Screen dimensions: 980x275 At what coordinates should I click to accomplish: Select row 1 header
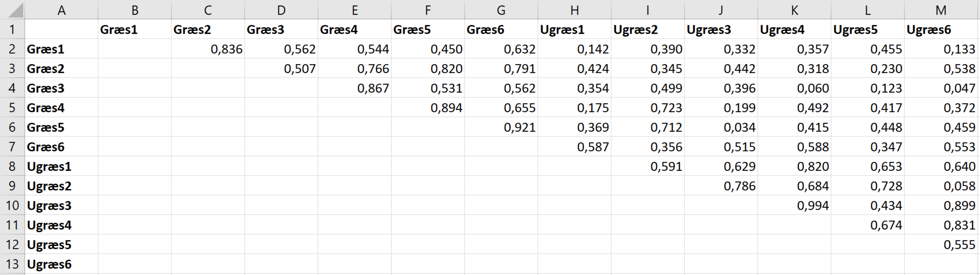coord(12,29)
